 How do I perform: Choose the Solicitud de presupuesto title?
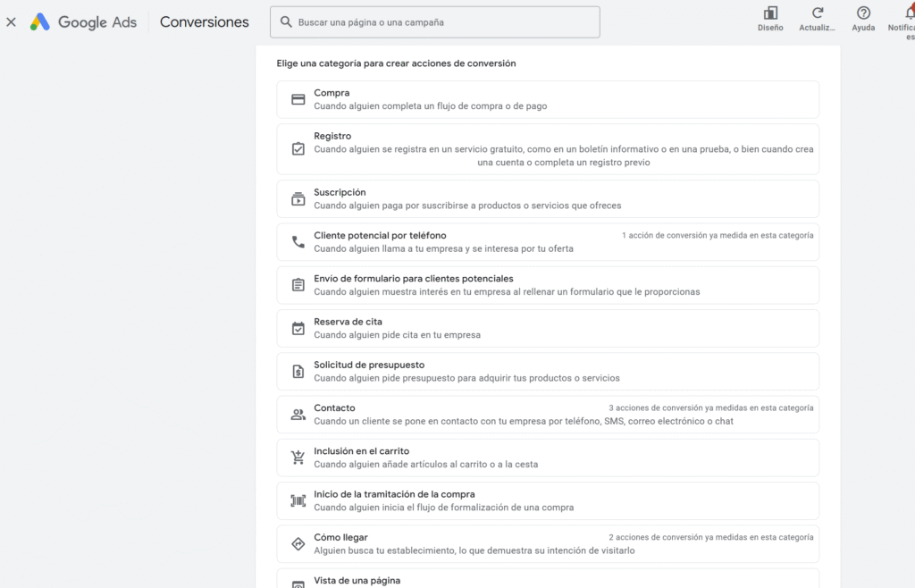coord(369,365)
